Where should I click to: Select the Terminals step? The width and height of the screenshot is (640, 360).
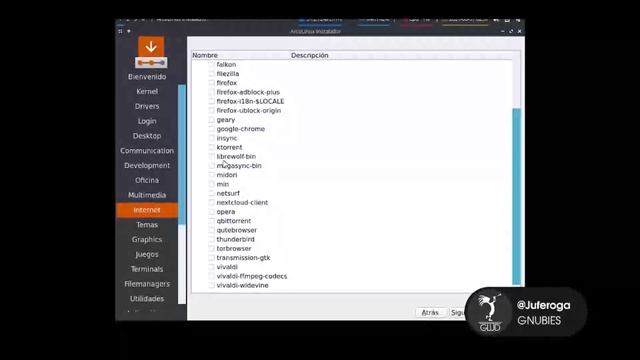[147, 269]
